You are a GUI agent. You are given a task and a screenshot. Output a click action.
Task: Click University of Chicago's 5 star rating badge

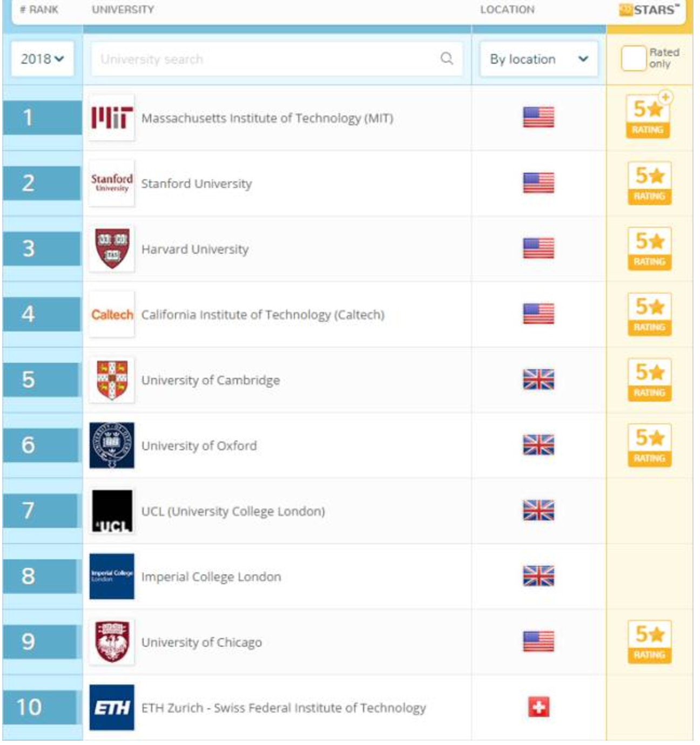[649, 642]
